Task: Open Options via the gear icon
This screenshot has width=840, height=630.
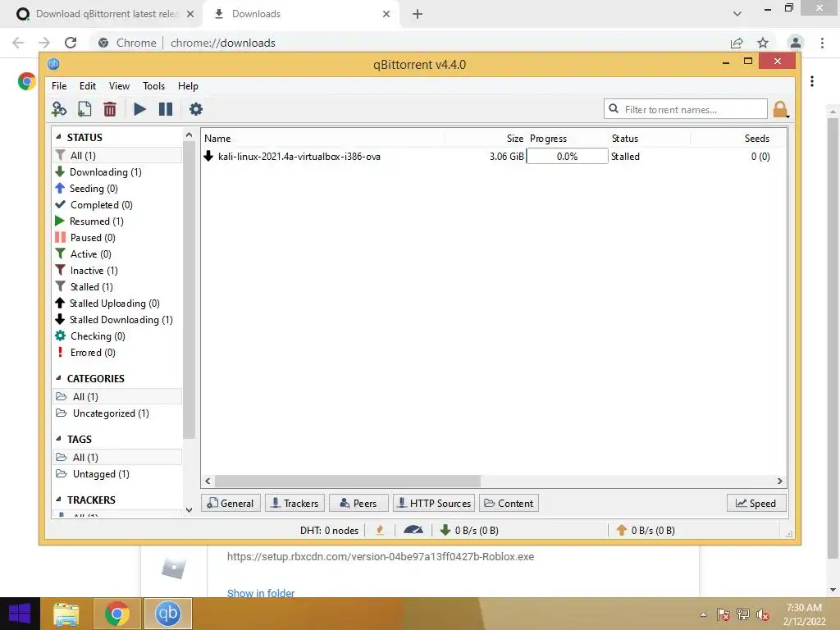Action: (195, 109)
